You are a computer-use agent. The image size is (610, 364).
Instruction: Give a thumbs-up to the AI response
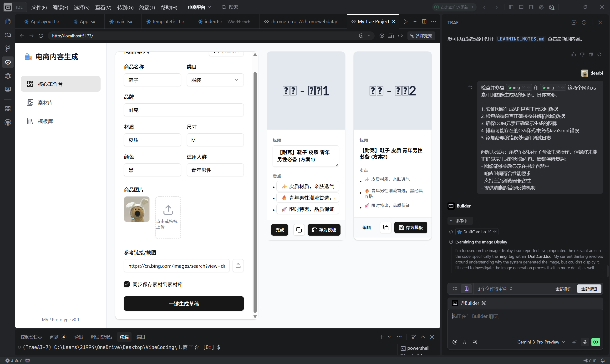(x=574, y=55)
